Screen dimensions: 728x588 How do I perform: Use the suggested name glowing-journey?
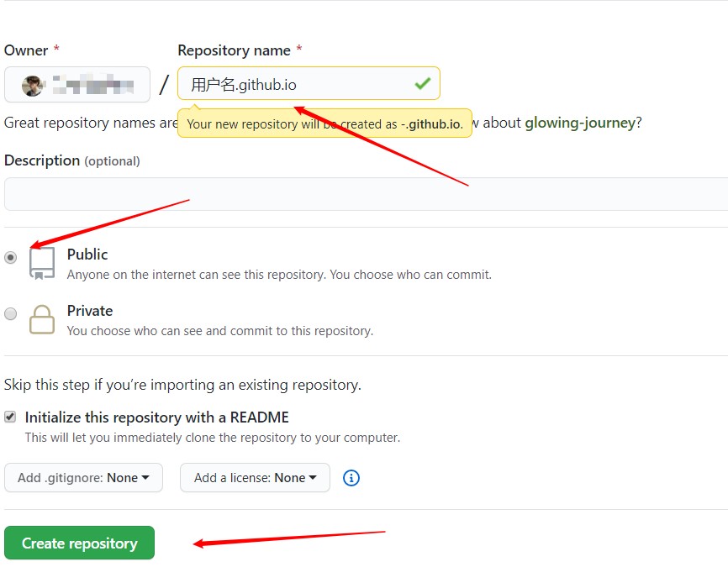(580, 123)
